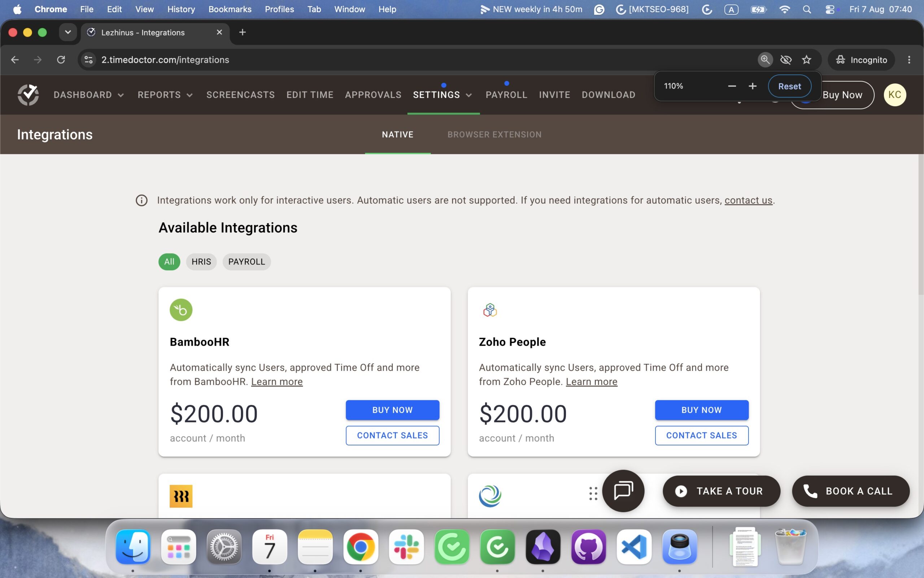Open the chat widget bubble
924x578 pixels.
(623, 491)
